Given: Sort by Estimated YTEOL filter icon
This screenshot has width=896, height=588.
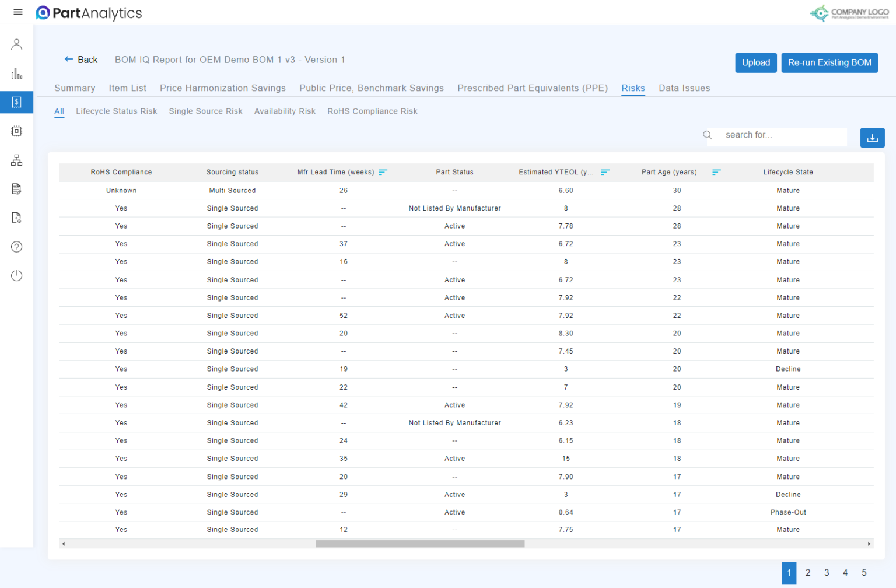Looking at the screenshot, I should (605, 172).
